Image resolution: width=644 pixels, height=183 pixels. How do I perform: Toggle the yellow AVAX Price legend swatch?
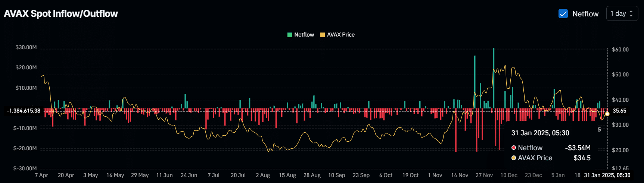point(323,35)
